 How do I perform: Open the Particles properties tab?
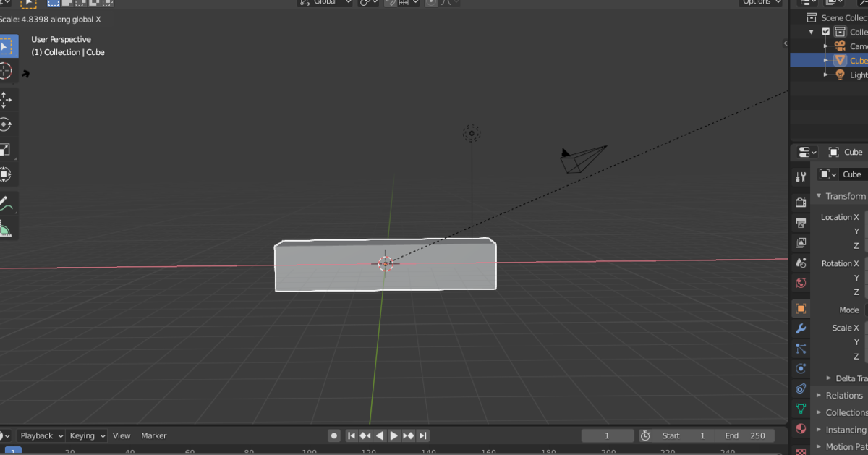800,349
